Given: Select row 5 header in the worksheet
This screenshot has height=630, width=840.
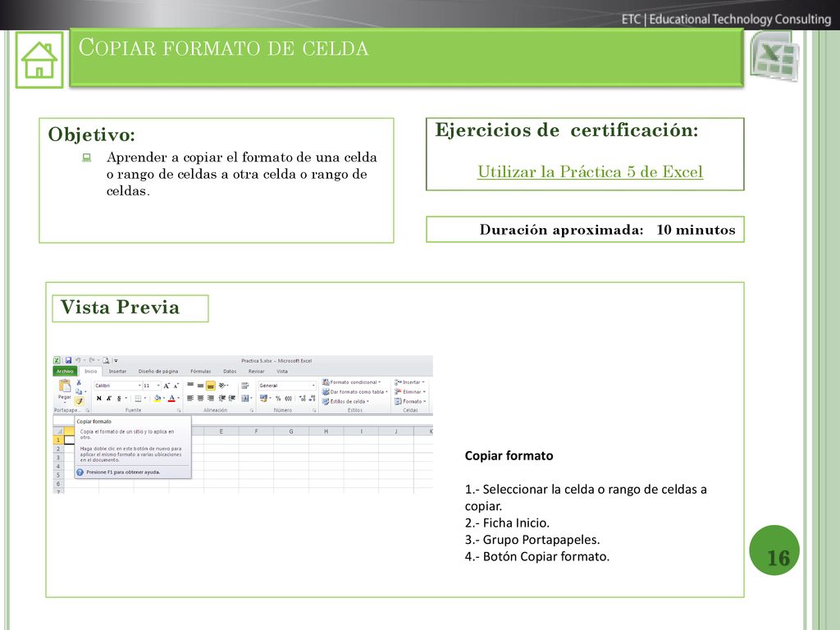Looking at the screenshot, I should point(58,475).
